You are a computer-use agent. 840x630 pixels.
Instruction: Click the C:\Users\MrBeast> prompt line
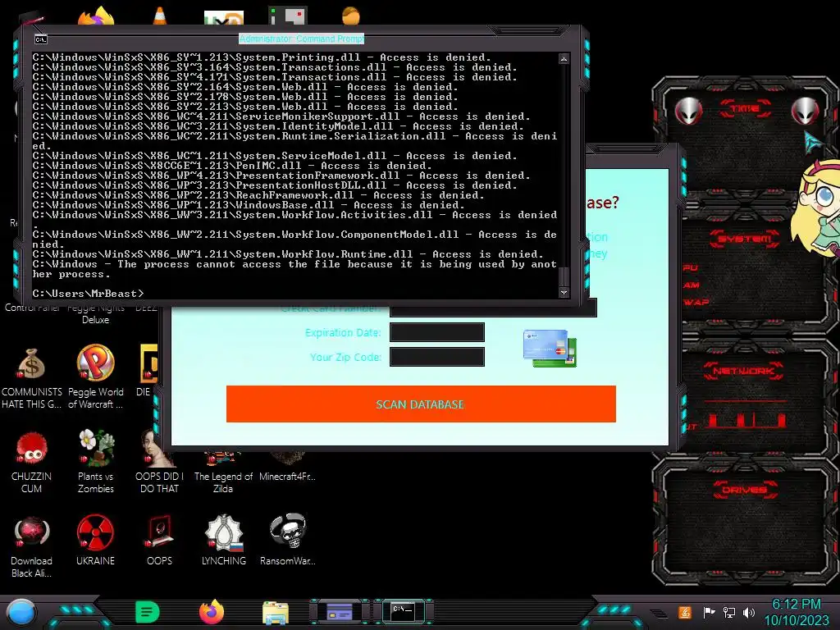89,294
